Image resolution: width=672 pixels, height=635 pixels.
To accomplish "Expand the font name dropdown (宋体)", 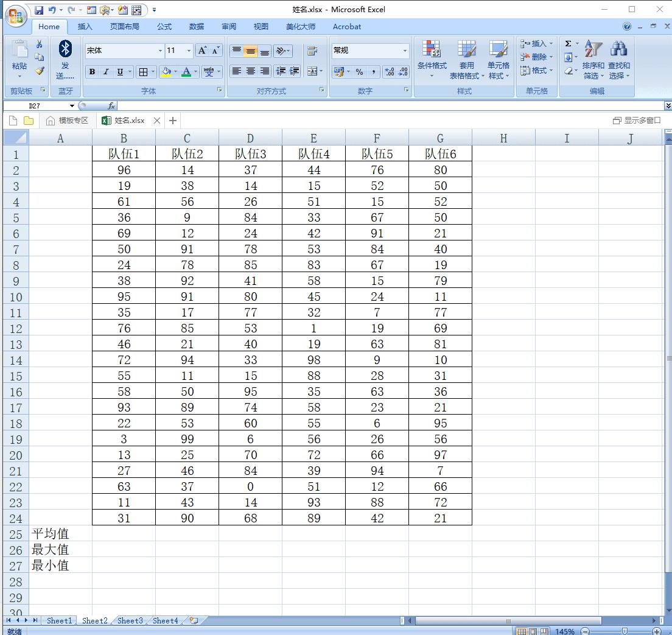I will [160, 51].
